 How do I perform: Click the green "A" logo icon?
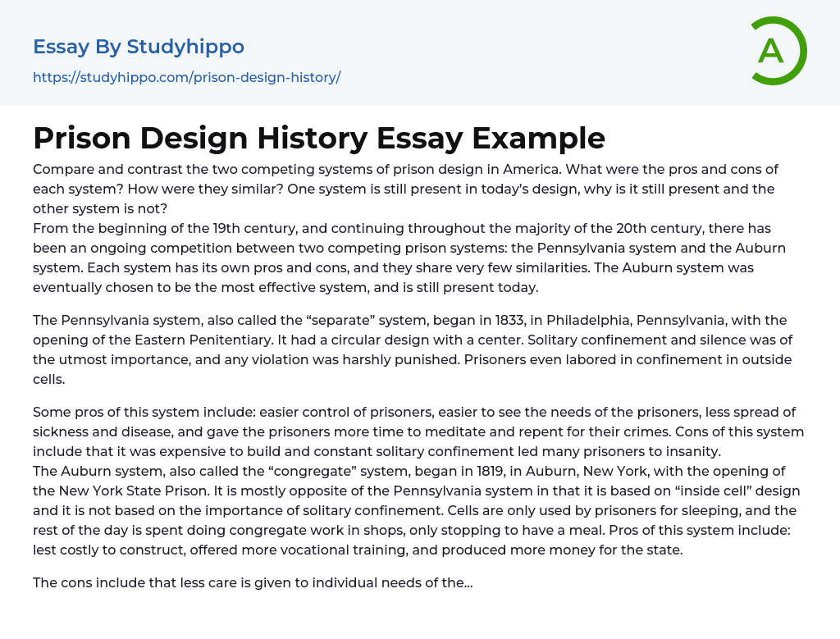(778, 51)
